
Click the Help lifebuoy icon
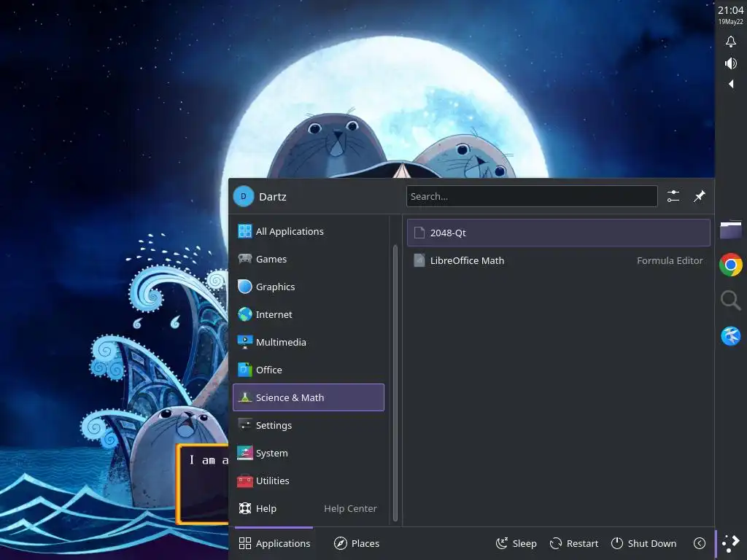pyautogui.click(x=245, y=508)
